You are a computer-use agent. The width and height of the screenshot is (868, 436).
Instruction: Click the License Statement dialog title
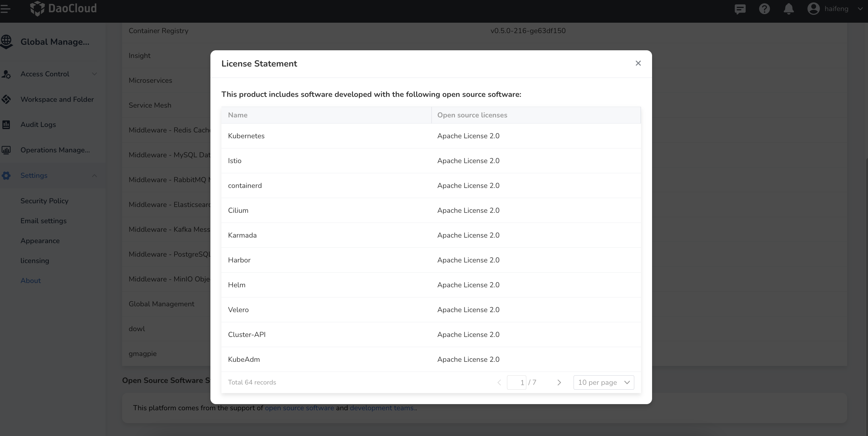(x=259, y=64)
